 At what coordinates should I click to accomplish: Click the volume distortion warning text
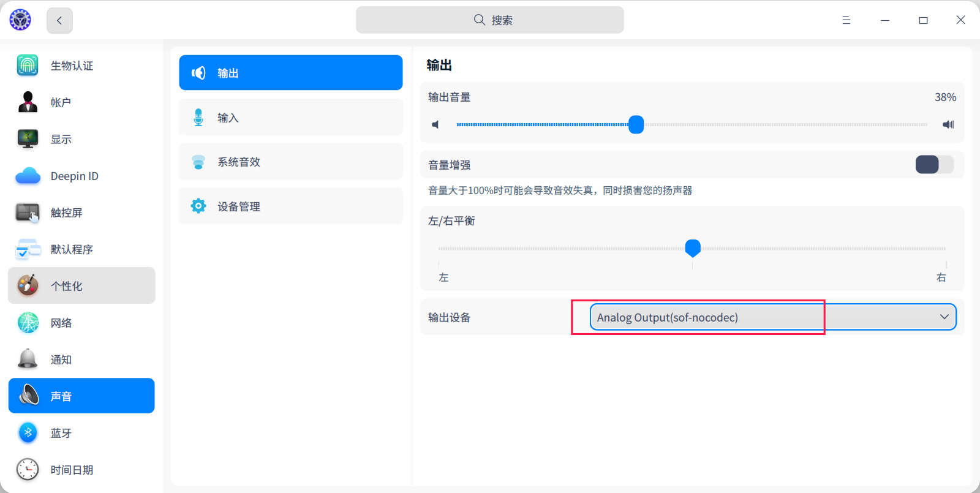click(560, 190)
